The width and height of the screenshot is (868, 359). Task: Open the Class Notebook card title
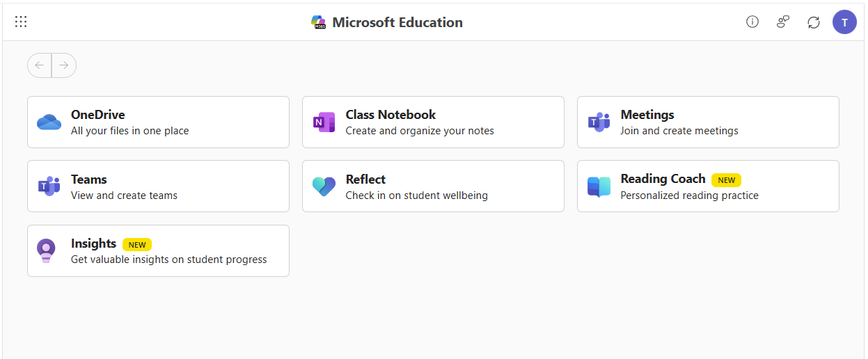tap(390, 115)
